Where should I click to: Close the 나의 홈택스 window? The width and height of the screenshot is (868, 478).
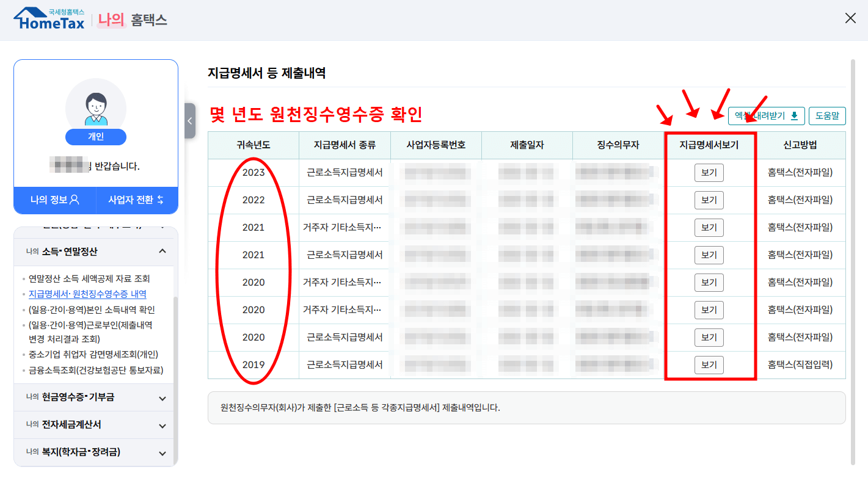[x=850, y=18]
